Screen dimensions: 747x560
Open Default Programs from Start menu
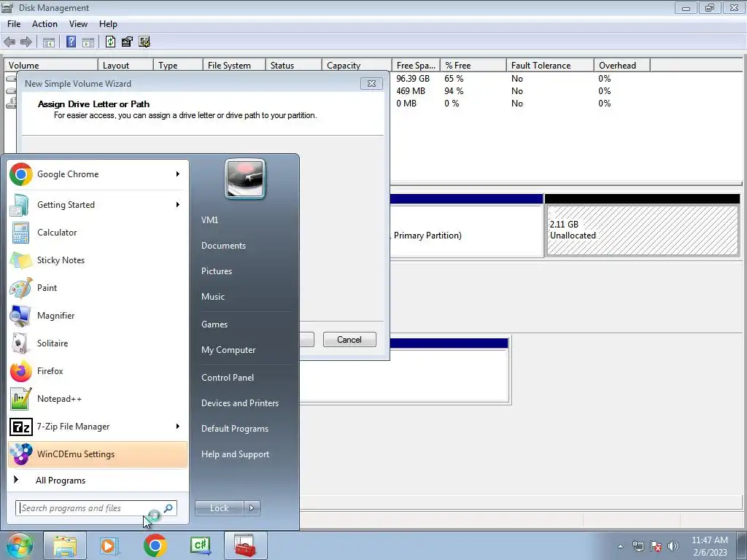[x=235, y=429]
